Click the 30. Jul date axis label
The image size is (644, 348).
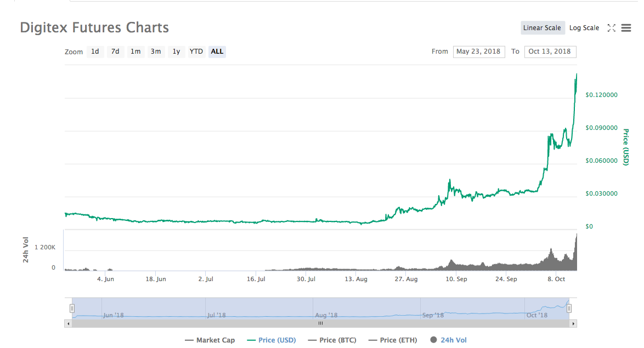[x=306, y=279]
